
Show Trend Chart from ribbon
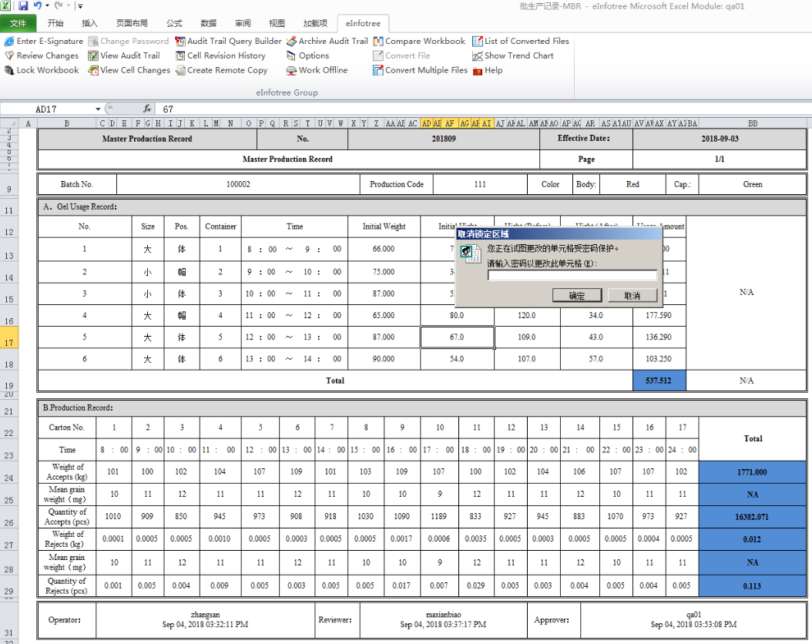tap(512, 55)
